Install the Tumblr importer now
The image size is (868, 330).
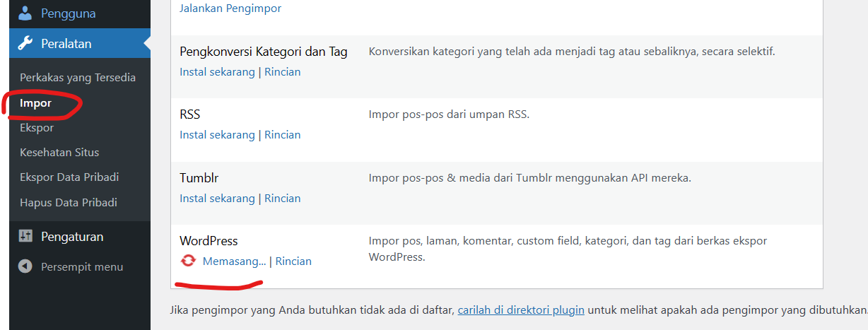pos(217,198)
